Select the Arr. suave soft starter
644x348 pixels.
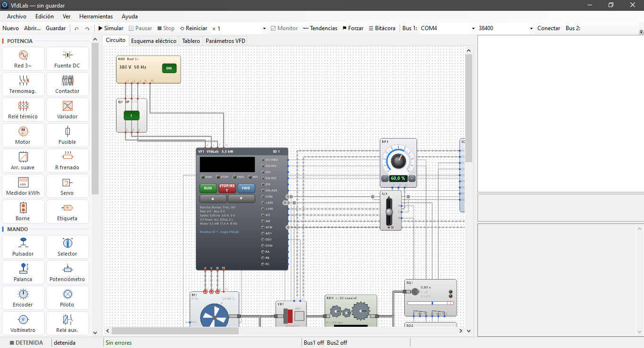tap(23, 160)
